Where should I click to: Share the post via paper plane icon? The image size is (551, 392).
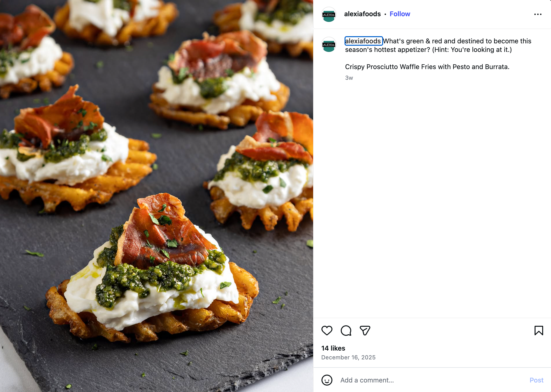point(365,331)
